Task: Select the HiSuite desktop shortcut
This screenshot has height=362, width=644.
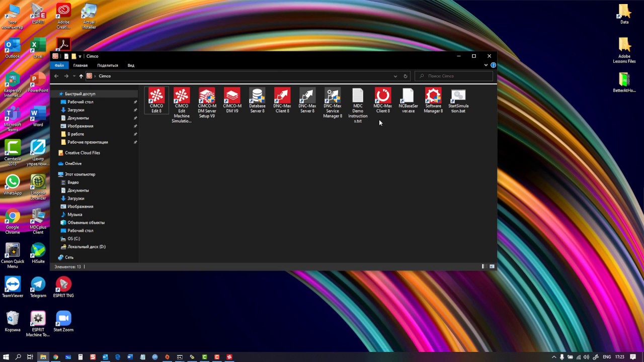Action: (x=38, y=253)
